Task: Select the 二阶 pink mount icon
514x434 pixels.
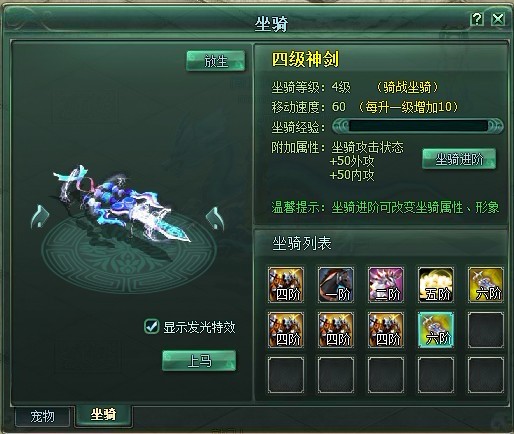Action: pyautogui.click(x=386, y=285)
